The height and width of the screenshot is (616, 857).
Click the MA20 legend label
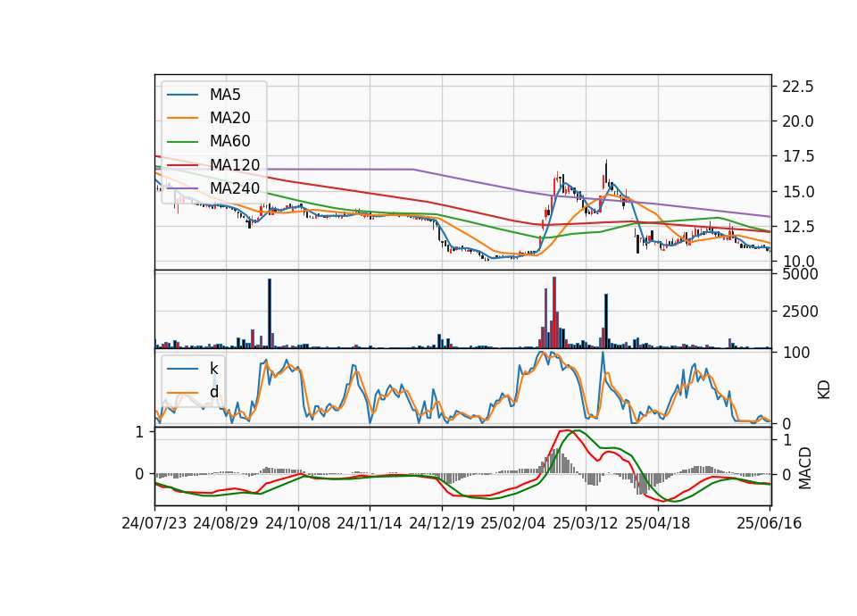(x=229, y=118)
